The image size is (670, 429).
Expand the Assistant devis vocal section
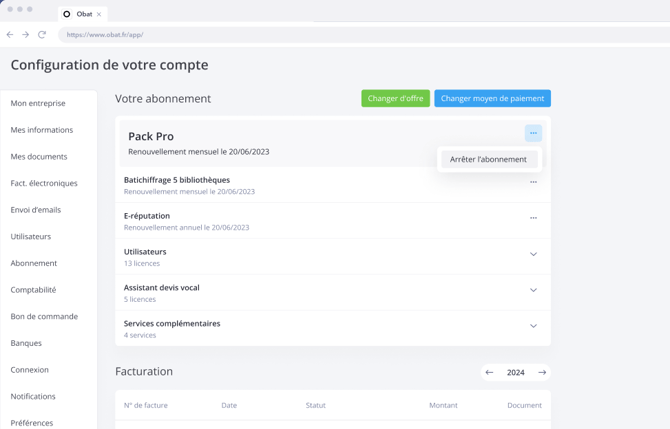click(533, 290)
